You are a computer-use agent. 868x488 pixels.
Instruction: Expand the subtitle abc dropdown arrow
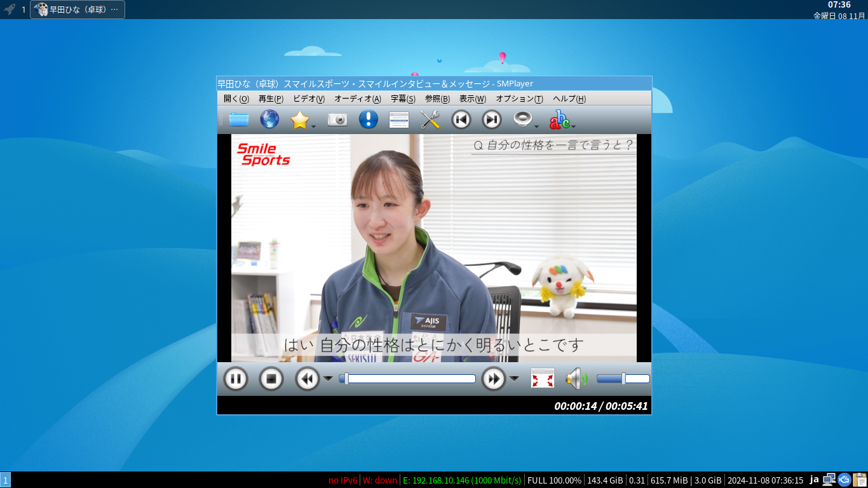pos(574,126)
